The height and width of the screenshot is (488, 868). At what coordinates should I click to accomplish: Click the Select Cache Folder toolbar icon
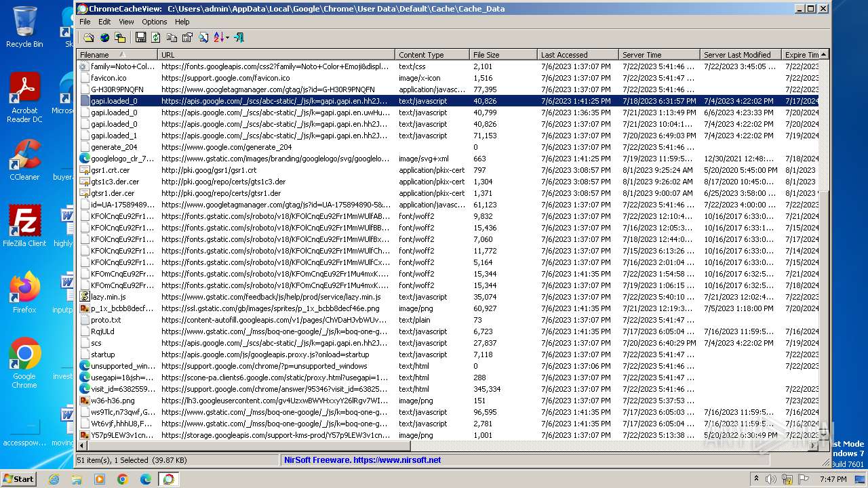pyautogui.click(x=88, y=38)
